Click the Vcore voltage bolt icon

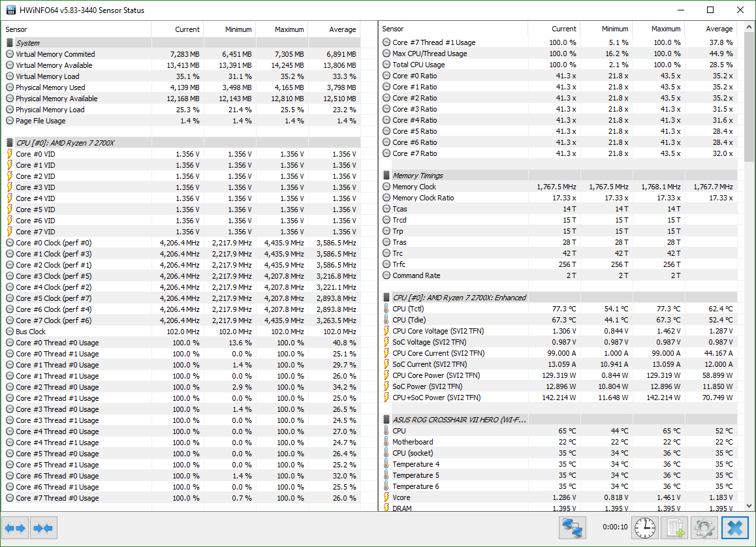386,497
